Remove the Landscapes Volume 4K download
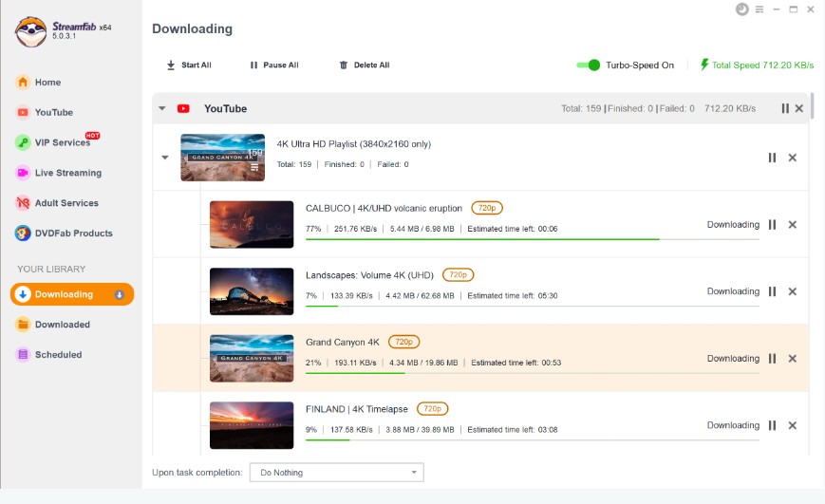825x504 pixels. coord(793,291)
